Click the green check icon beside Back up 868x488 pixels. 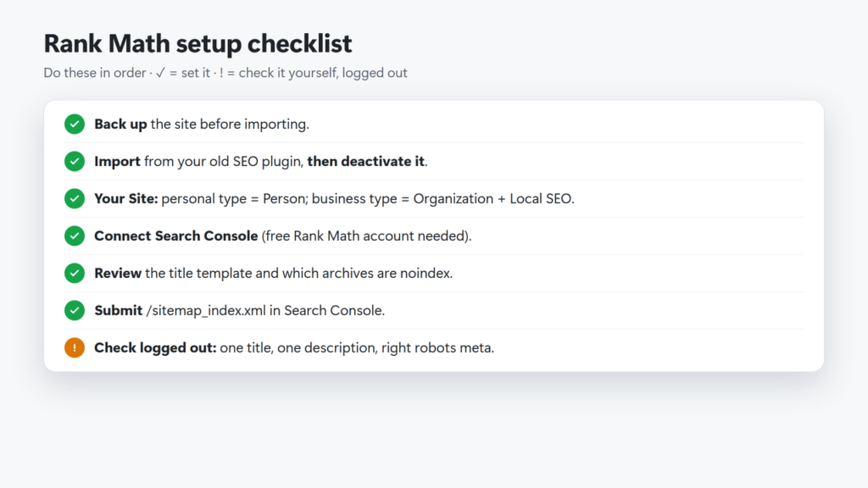click(75, 124)
